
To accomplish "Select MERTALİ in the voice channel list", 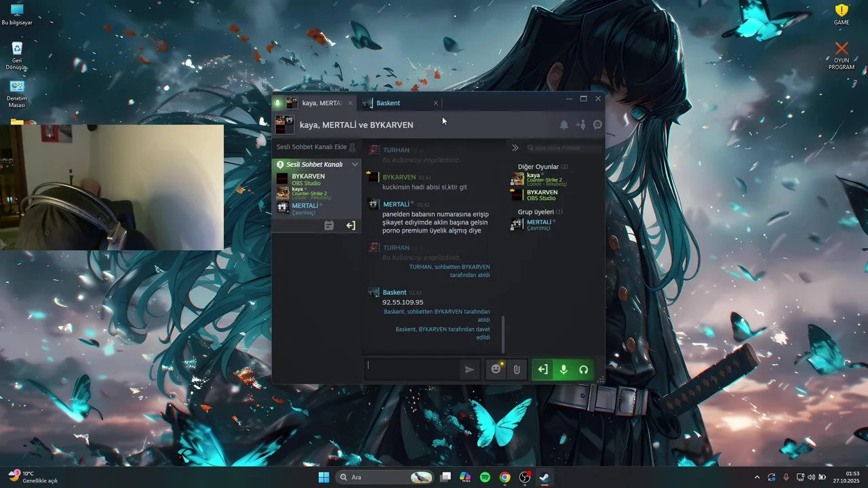I will [x=316, y=208].
